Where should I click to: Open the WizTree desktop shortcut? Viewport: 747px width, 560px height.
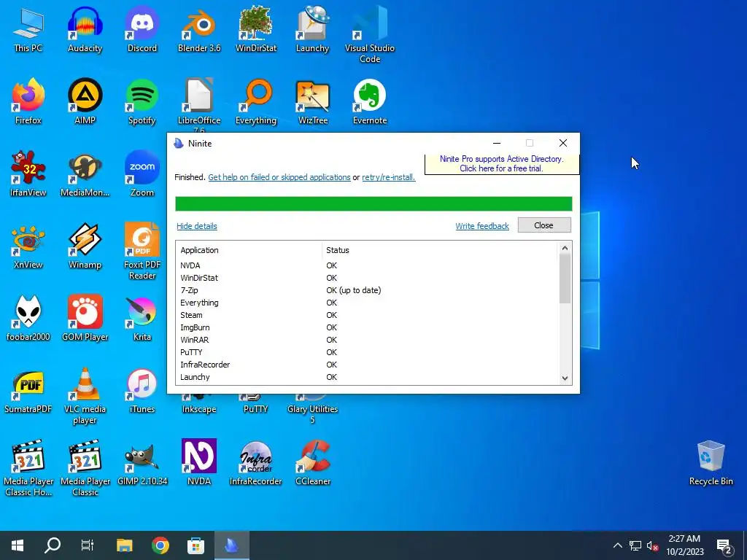[x=312, y=101]
